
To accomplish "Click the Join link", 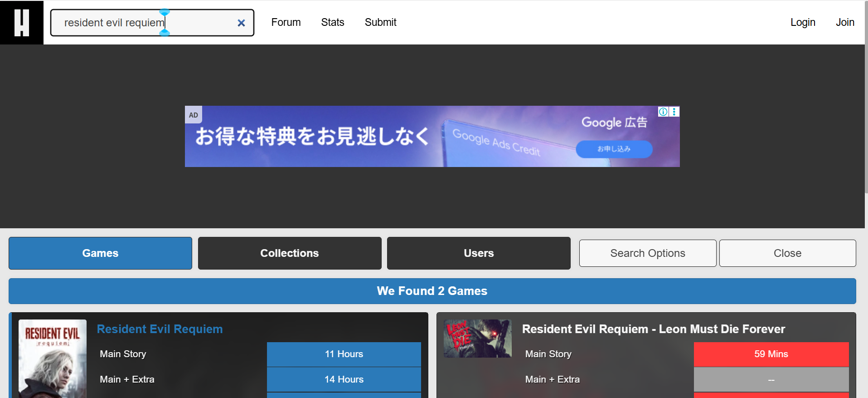I will coord(845,22).
